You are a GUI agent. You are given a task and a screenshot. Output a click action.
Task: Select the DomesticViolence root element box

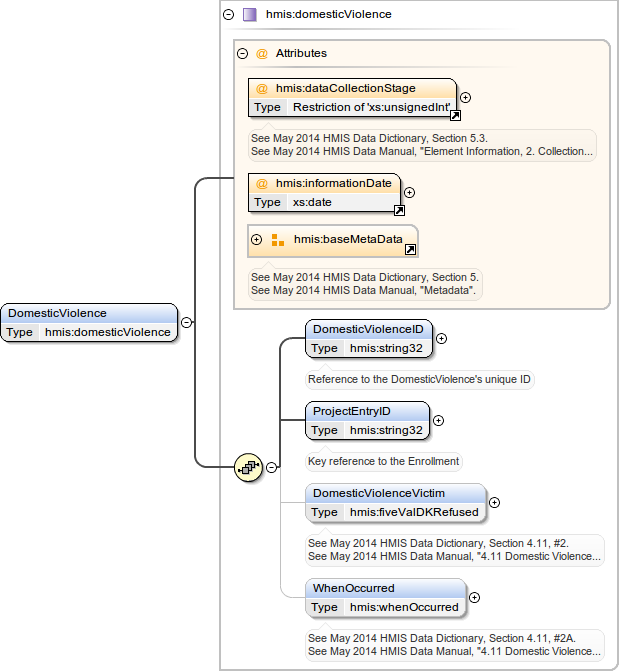pyautogui.click(x=90, y=322)
